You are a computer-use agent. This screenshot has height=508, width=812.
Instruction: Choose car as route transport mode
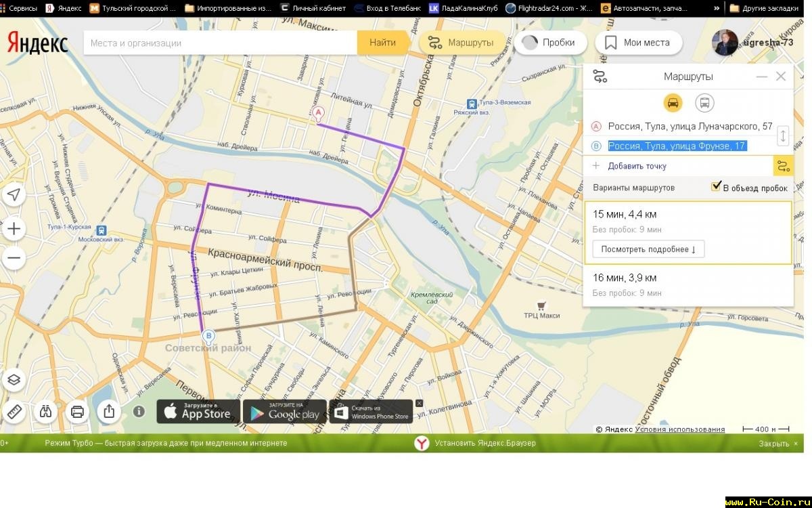point(673,103)
